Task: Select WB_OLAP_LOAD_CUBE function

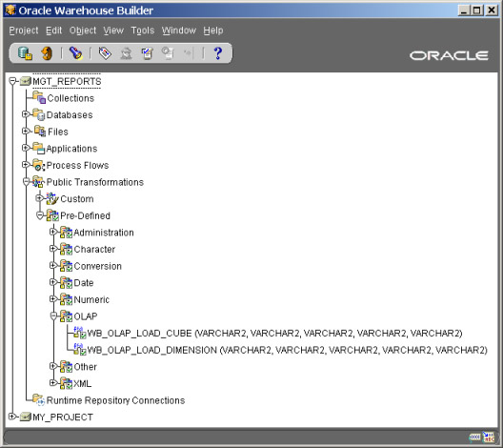Action: tap(274, 333)
